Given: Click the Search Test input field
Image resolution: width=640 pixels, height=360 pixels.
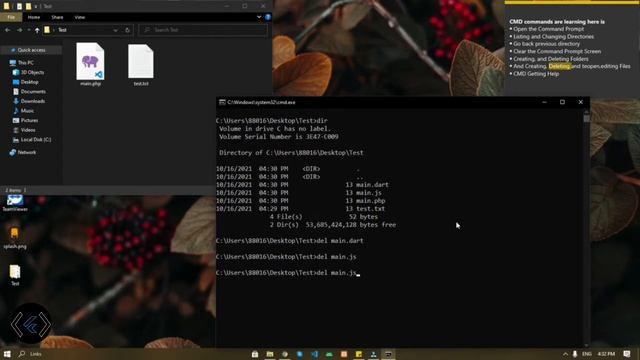Looking at the screenshot, I should (x=203, y=30).
